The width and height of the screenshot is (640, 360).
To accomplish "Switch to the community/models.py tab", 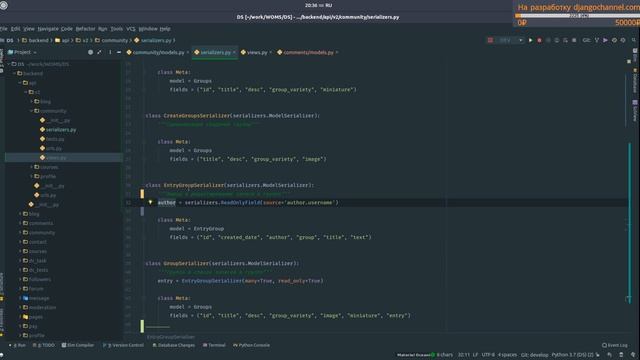I will 158,52.
